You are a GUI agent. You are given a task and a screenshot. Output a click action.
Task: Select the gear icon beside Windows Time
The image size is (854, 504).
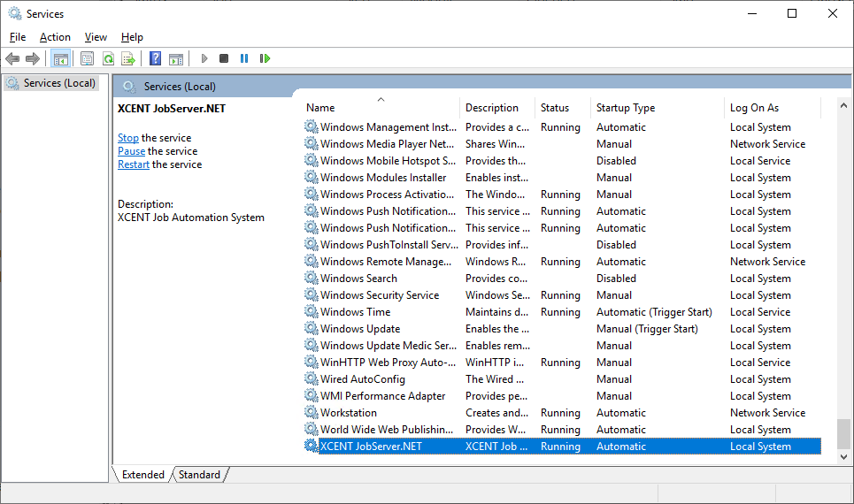[311, 311]
